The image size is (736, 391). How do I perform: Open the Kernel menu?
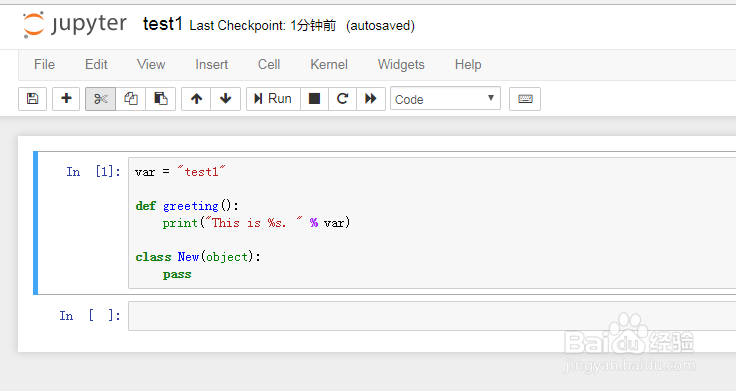(x=329, y=64)
